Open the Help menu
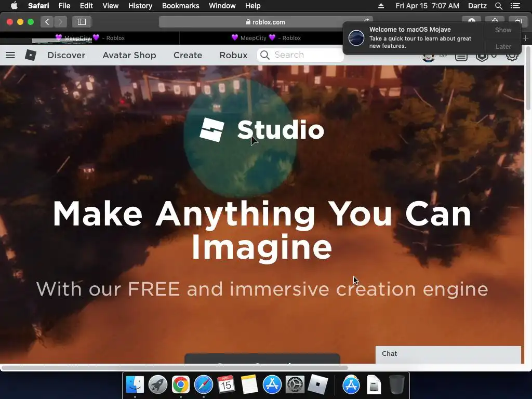 coord(253,6)
